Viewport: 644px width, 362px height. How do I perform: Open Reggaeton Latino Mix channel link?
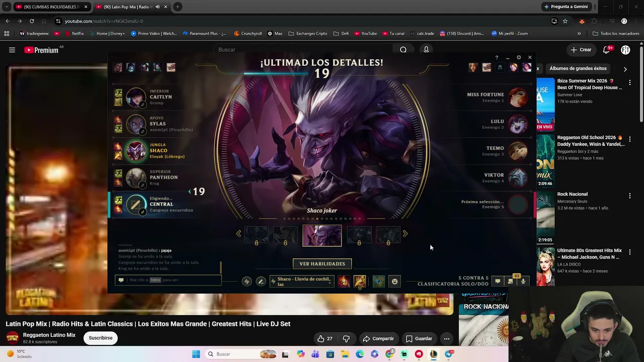click(x=49, y=335)
